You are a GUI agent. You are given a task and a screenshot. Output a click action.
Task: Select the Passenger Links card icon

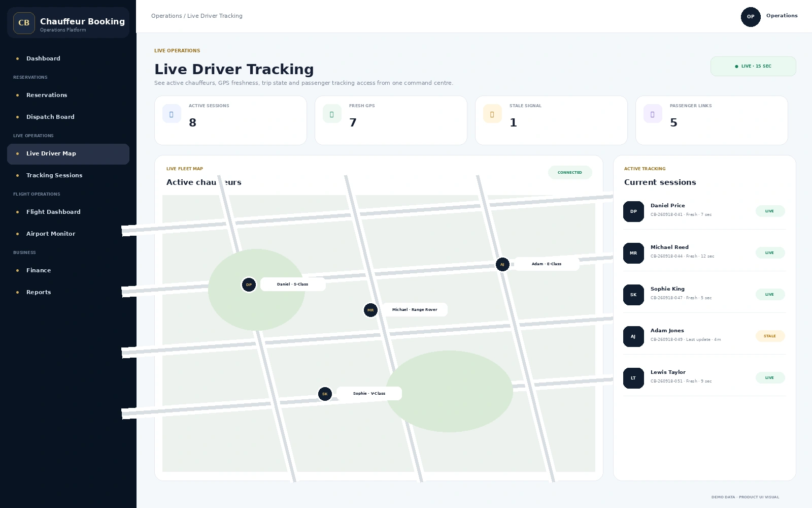point(653,114)
